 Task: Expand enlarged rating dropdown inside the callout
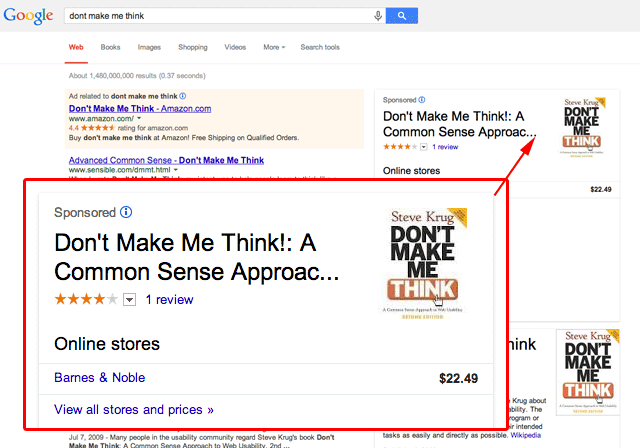[129, 300]
